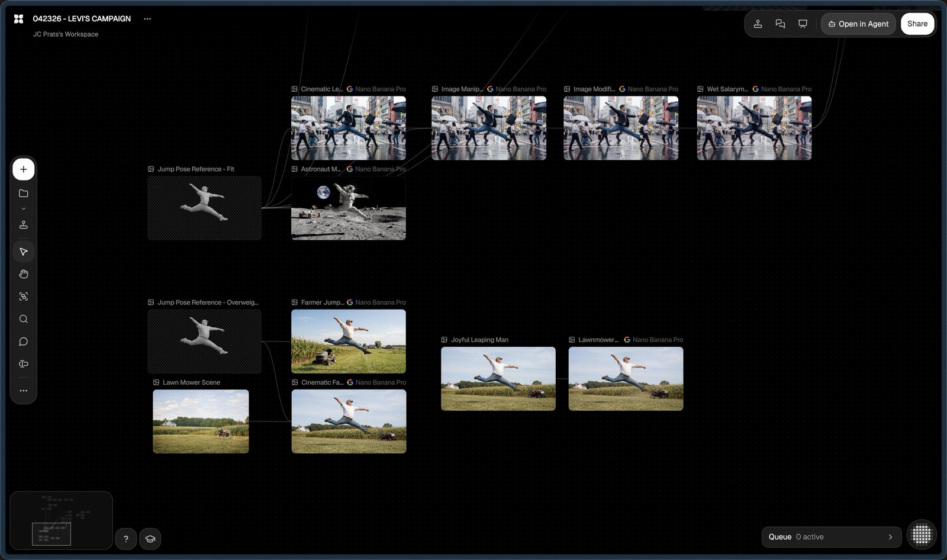Open the help question mark button
This screenshot has height=560, width=947.
point(125,539)
